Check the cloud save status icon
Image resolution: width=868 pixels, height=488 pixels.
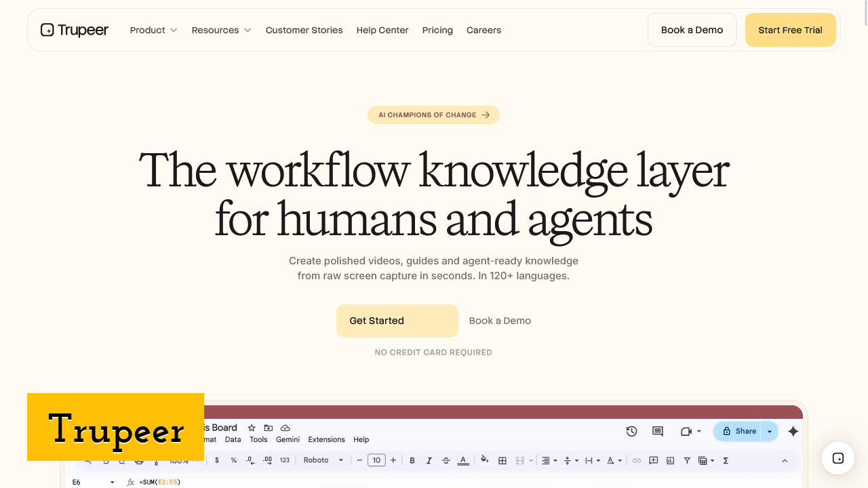click(285, 428)
